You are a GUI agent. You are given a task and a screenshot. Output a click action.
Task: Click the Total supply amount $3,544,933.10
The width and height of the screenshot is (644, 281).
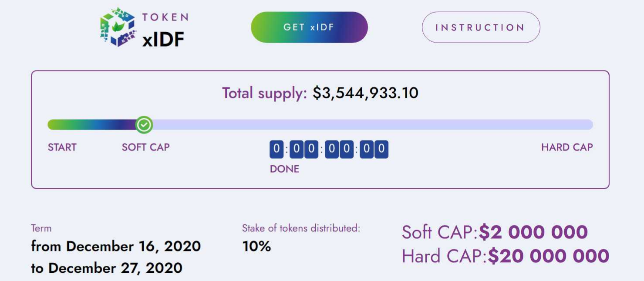(x=365, y=93)
